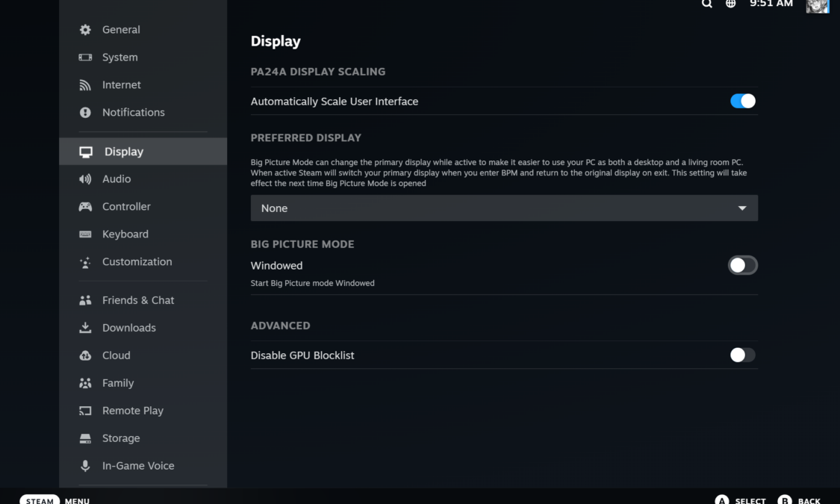Click the Remote Play cast icon
The image size is (840, 504).
85,411
